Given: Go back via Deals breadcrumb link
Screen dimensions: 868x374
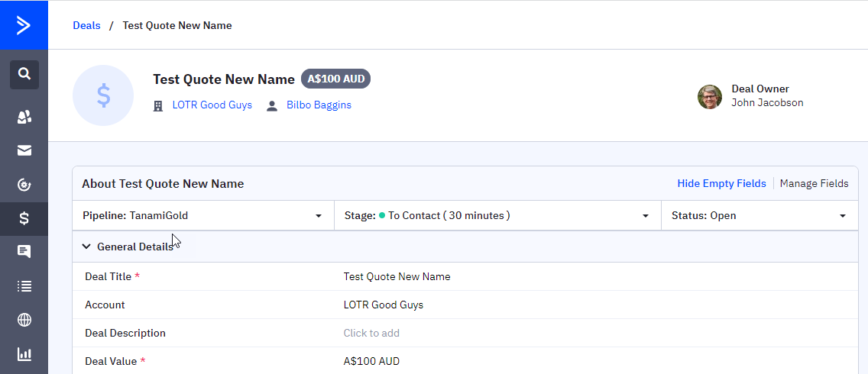Looking at the screenshot, I should [86, 25].
